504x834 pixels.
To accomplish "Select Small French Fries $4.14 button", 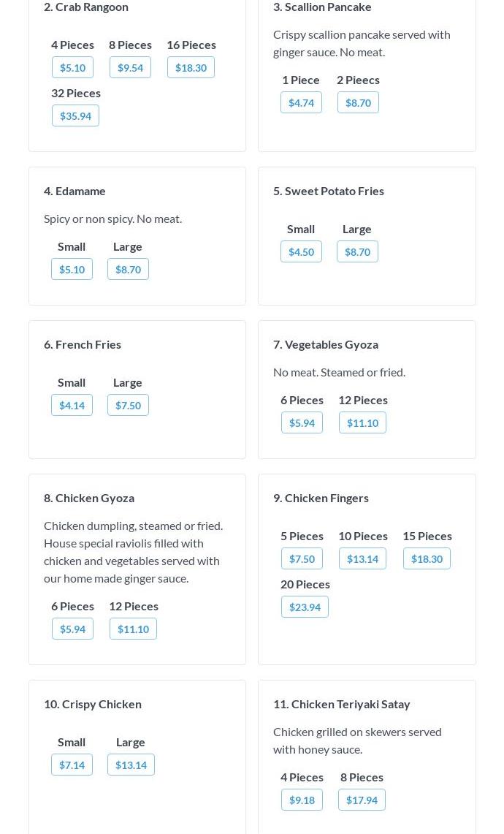I will 72,405.
